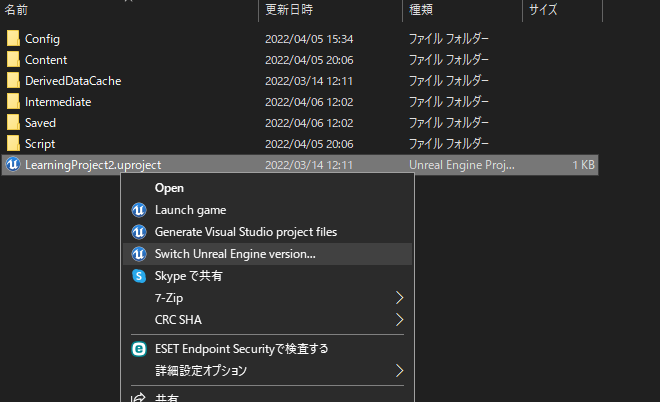Viewport: 660px width, 402px height.
Task: Select the Intermediate folder name
Action: (58, 102)
